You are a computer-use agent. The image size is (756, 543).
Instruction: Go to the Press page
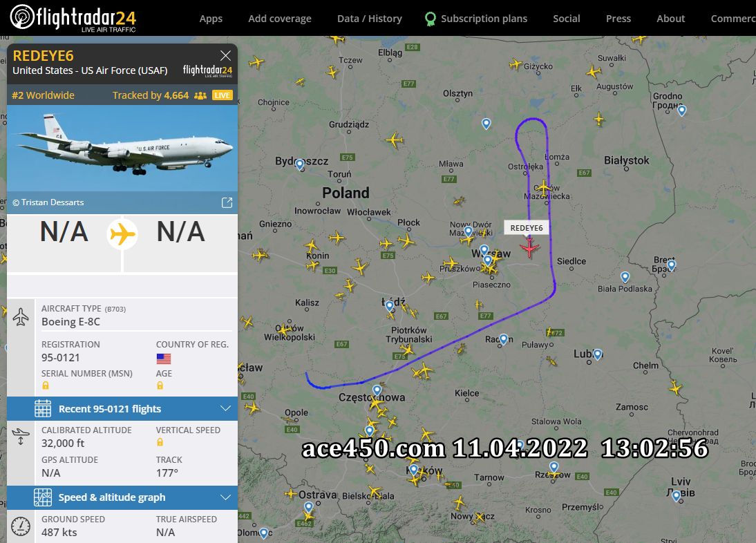618,19
